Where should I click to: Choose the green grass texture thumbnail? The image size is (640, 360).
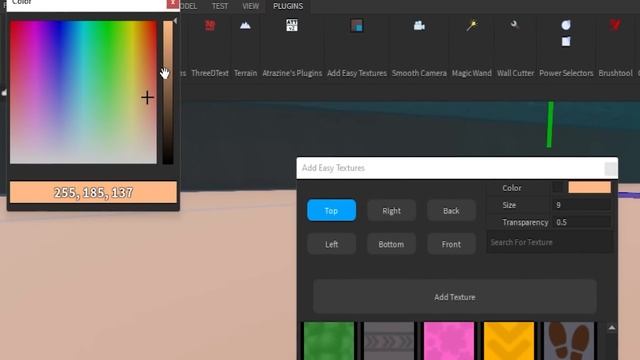coord(329,341)
